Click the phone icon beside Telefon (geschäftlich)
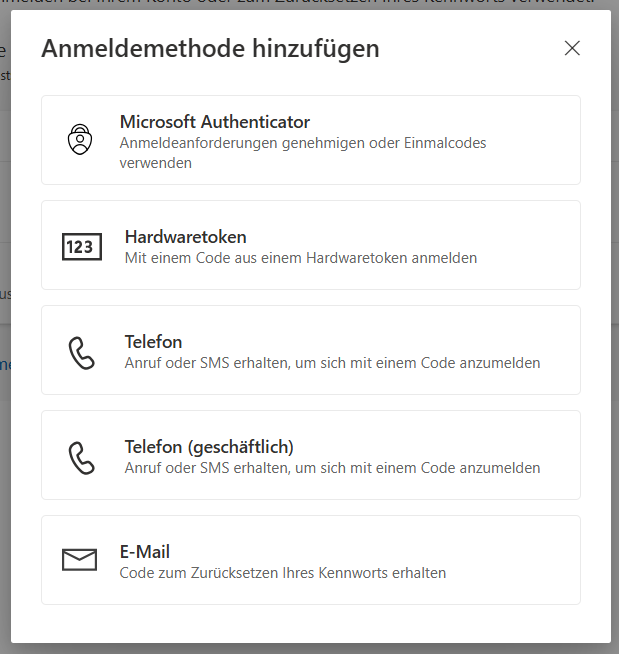This screenshot has height=654, width=619. coord(81,456)
